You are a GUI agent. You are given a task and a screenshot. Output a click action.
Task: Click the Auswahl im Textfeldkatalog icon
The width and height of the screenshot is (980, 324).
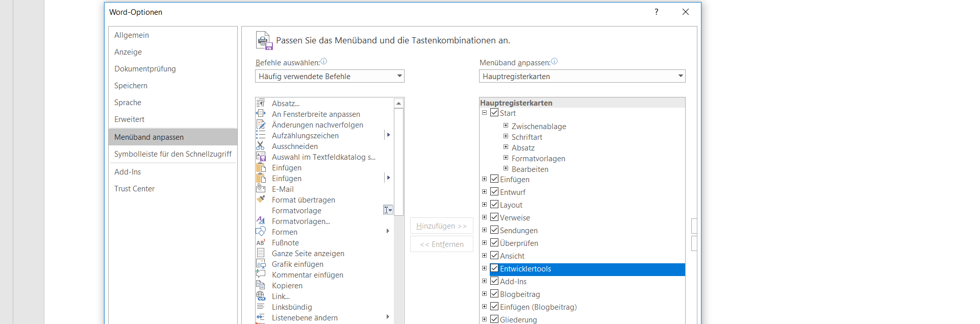pyautogui.click(x=261, y=157)
